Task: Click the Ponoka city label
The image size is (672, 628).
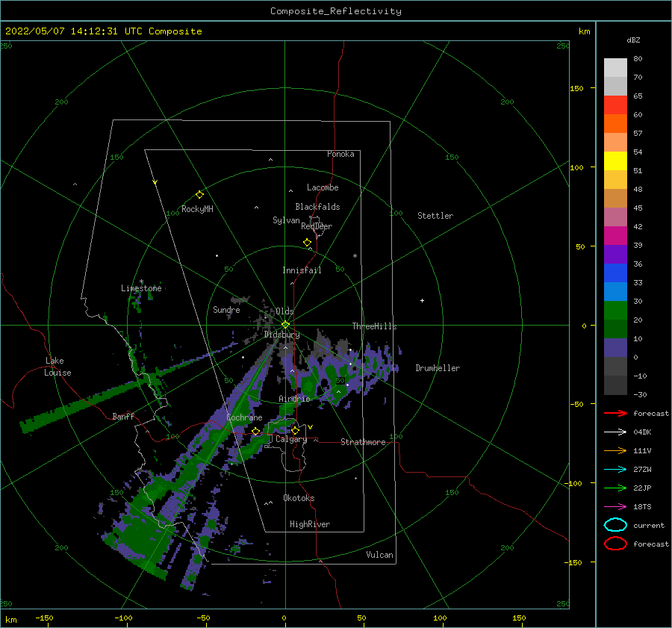Action: [x=340, y=154]
